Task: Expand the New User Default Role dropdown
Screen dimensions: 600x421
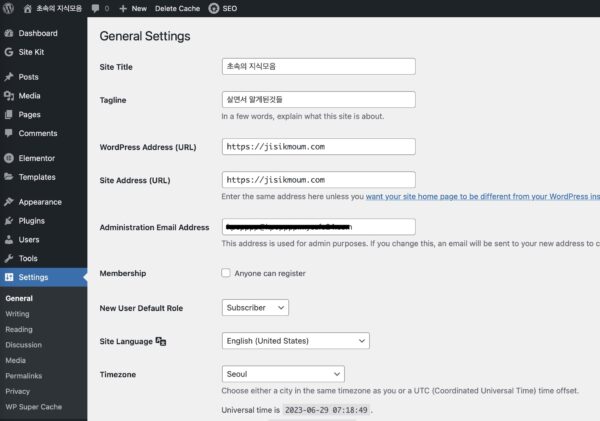Action: [x=255, y=307]
